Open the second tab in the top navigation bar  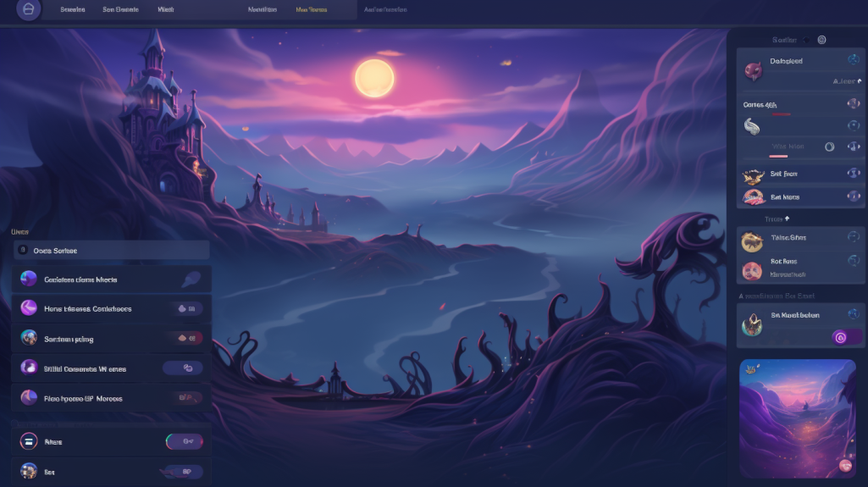pyautogui.click(x=120, y=9)
